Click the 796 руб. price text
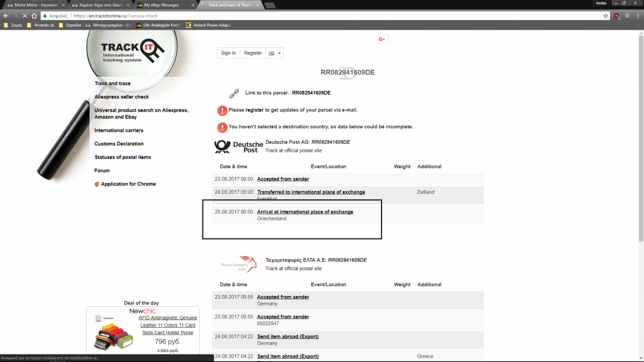Image resolution: width=644 pixels, height=362 pixels. pyautogui.click(x=167, y=342)
